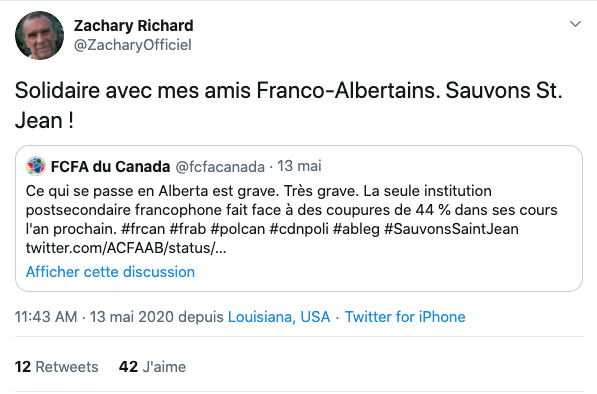Open FCFA du Canada account name
The image size is (597, 394).
[x=110, y=166]
